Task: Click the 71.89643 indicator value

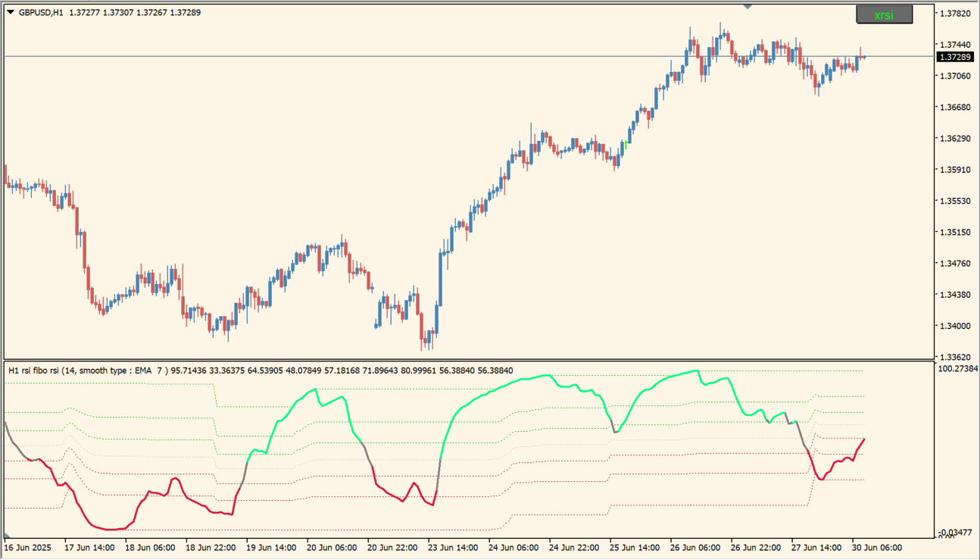Action: [379, 371]
